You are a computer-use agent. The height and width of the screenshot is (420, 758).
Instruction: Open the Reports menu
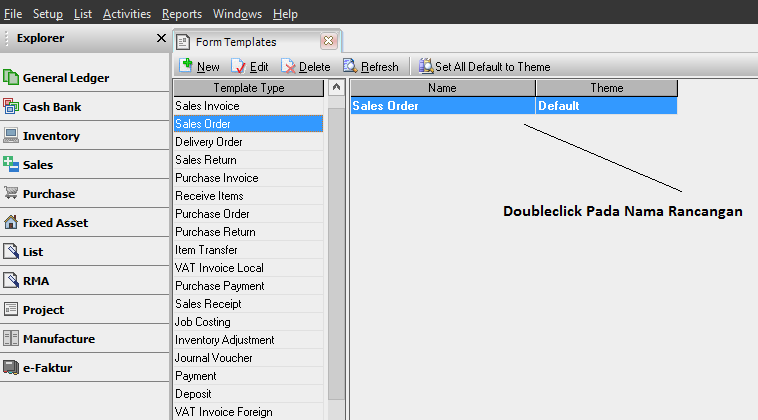coord(182,14)
